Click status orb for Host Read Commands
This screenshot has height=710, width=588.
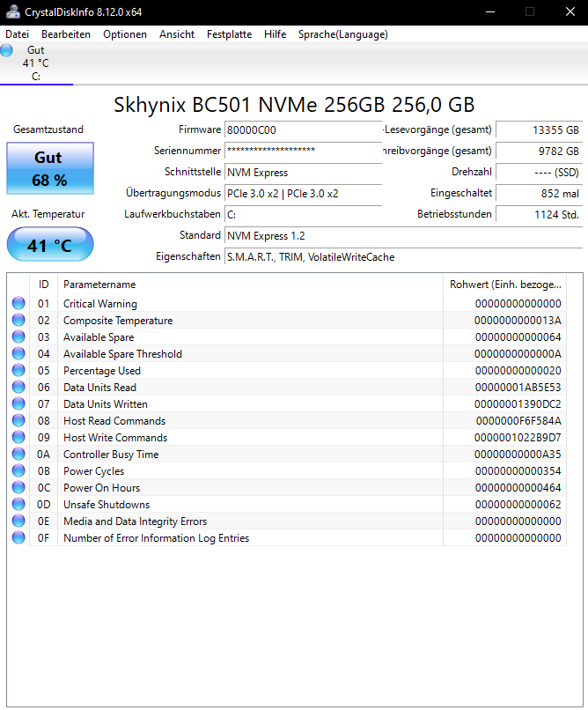coord(18,420)
